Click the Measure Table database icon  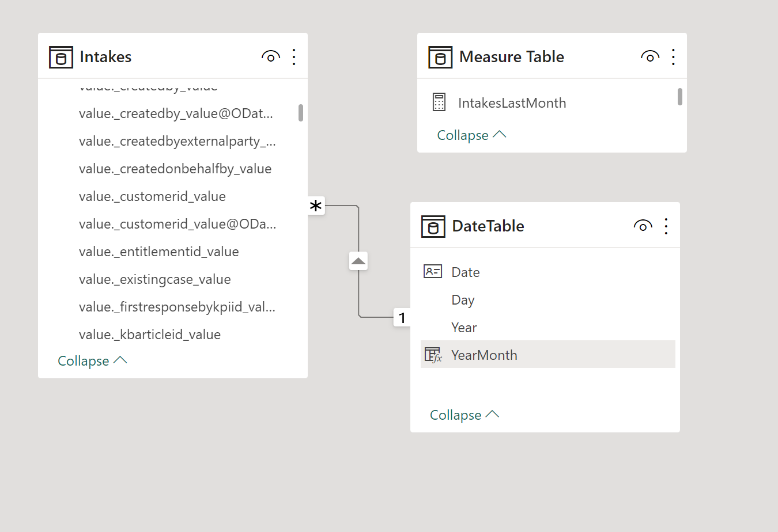pyautogui.click(x=440, y=57)
